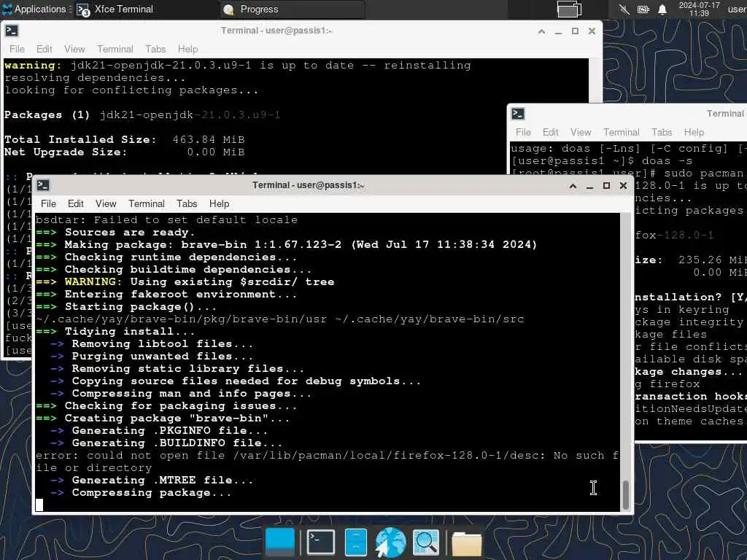Open File menu in right terminal window

coord(523,133)
